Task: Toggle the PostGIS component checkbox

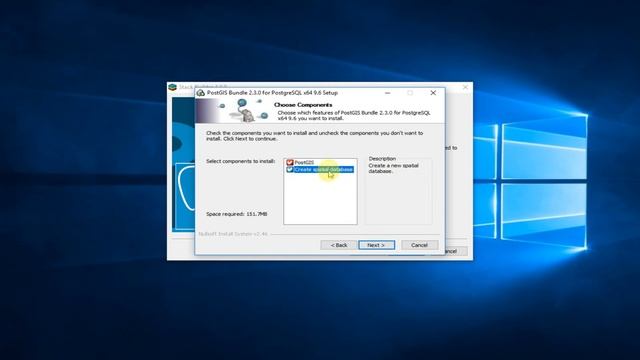Action: pos(290,162)
